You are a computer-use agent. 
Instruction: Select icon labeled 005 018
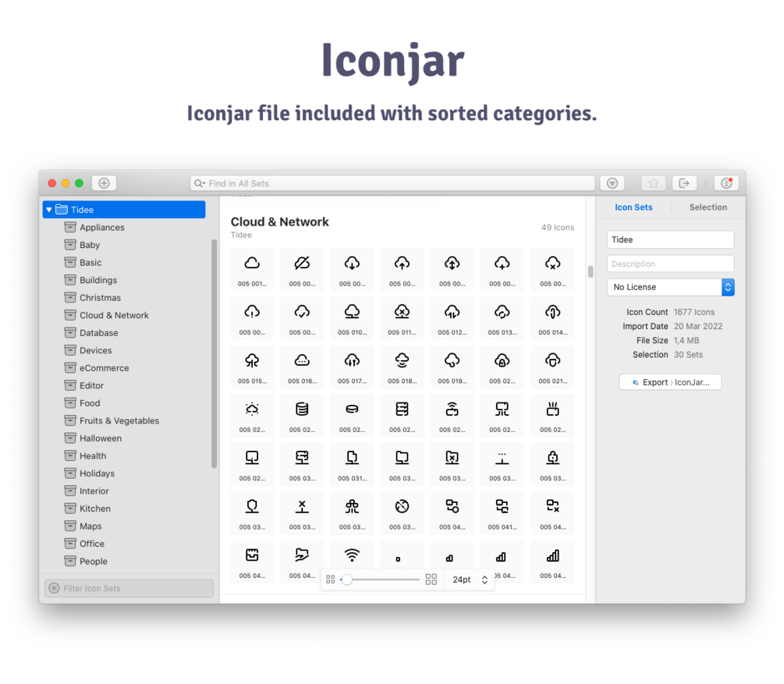click(402, 367)
